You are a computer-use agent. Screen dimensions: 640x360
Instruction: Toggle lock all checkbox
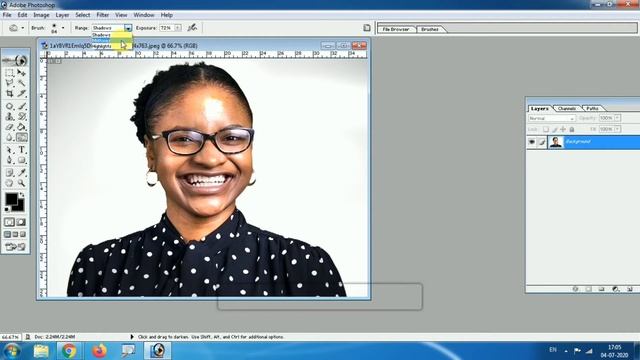[x=572, y=129]
